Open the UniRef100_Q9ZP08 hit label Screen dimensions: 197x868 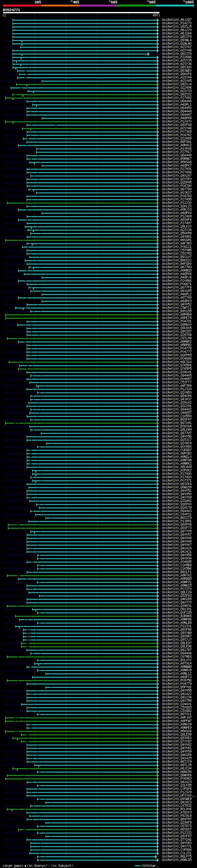point(176,525)
